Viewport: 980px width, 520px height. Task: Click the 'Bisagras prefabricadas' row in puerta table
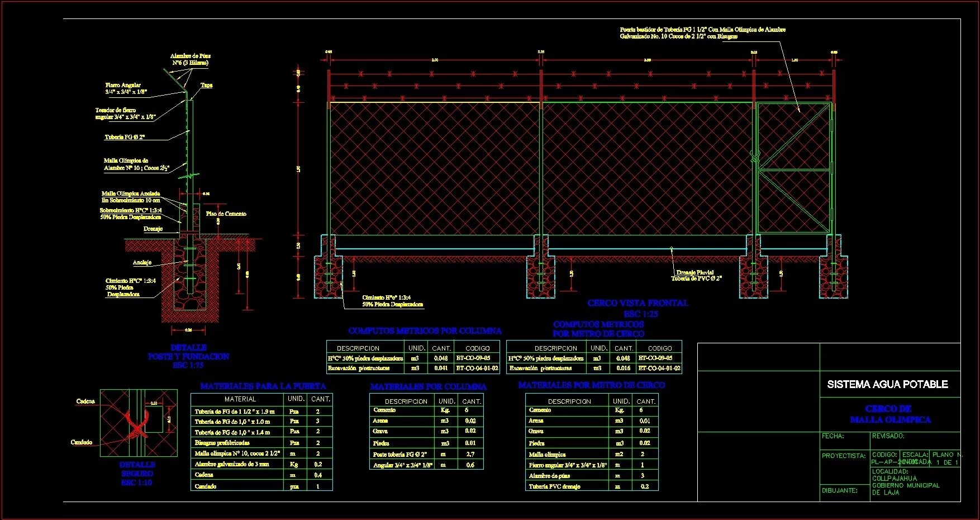[261, 443]
